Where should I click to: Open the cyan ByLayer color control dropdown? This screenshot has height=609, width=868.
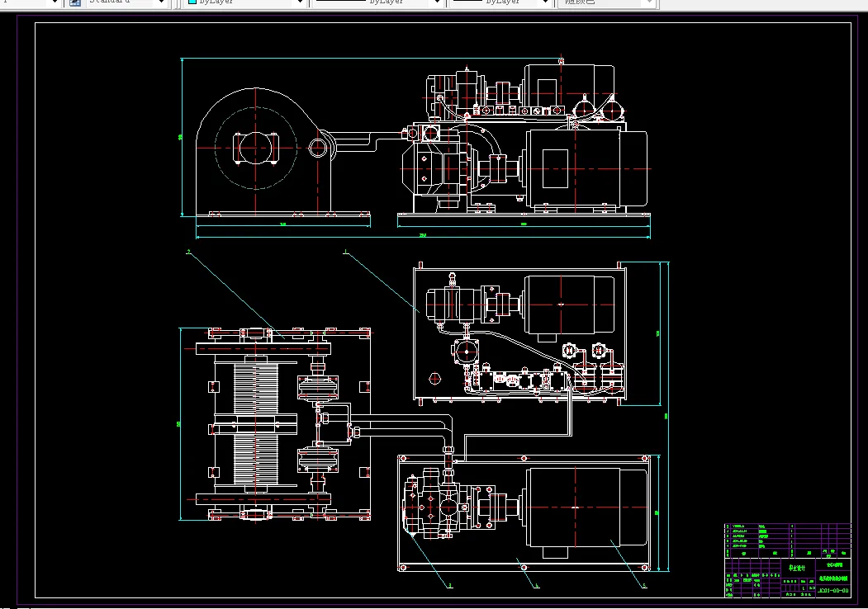[300, 2]
